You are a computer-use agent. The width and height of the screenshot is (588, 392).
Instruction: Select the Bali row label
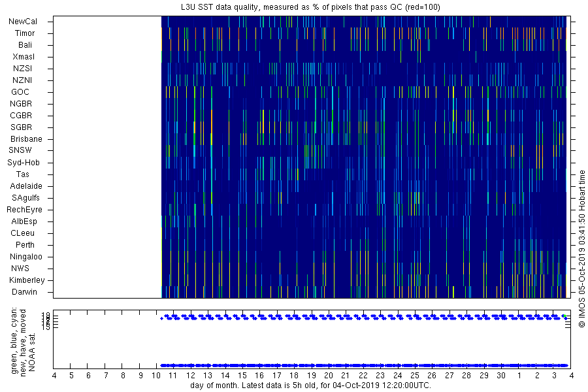25,44
